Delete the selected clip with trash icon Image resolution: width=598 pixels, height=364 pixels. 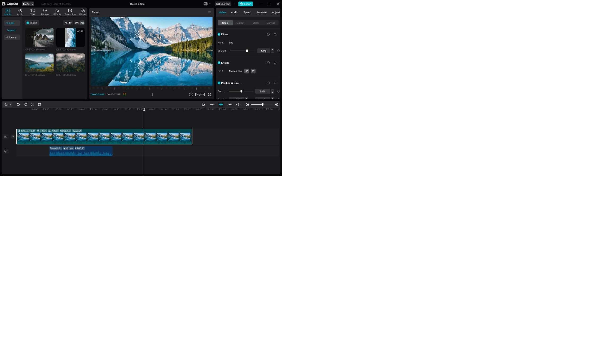pyautogui.click(x=39, y=104)
